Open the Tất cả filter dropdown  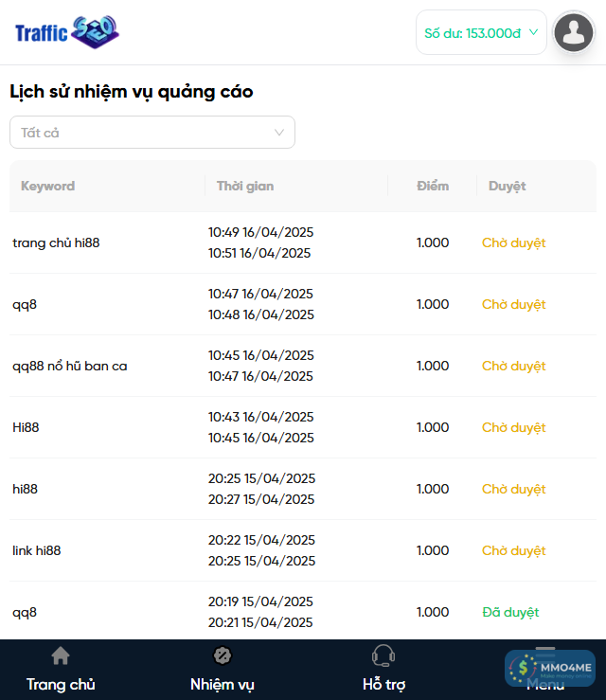coord(151,133)
